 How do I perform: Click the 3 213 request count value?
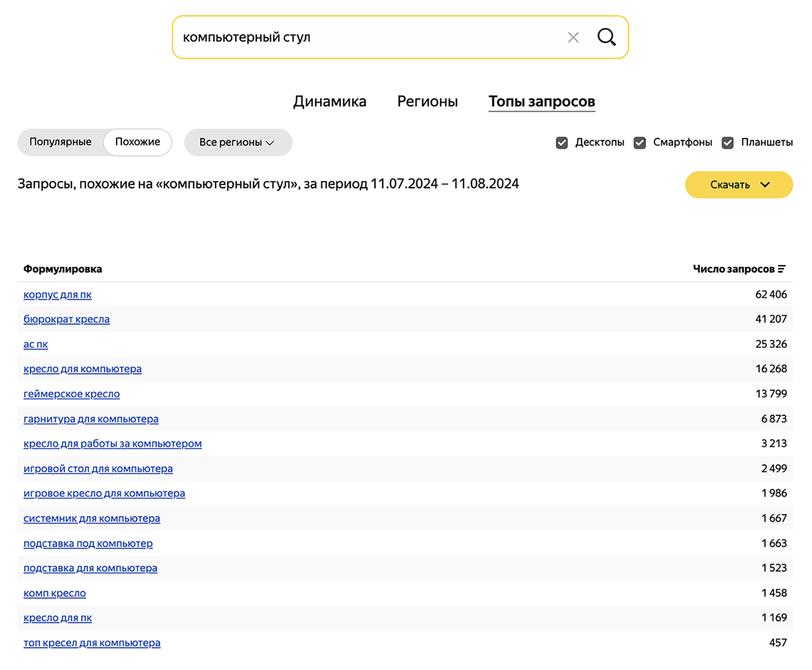(774, 443)
